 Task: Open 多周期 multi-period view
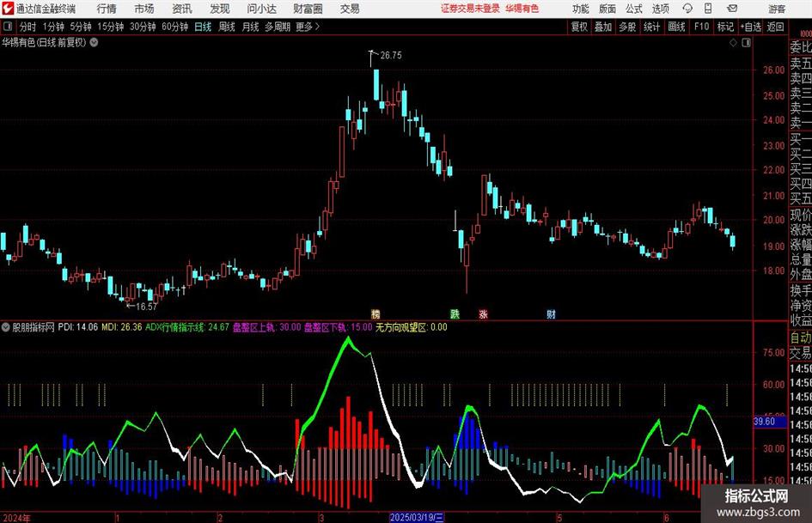[x=278, y=27]
